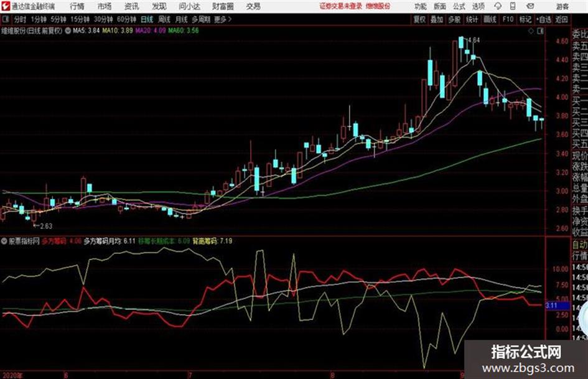Click the 通达信 app logo icon
Screen dimensions: 588x379
click(x=5, y=6)
